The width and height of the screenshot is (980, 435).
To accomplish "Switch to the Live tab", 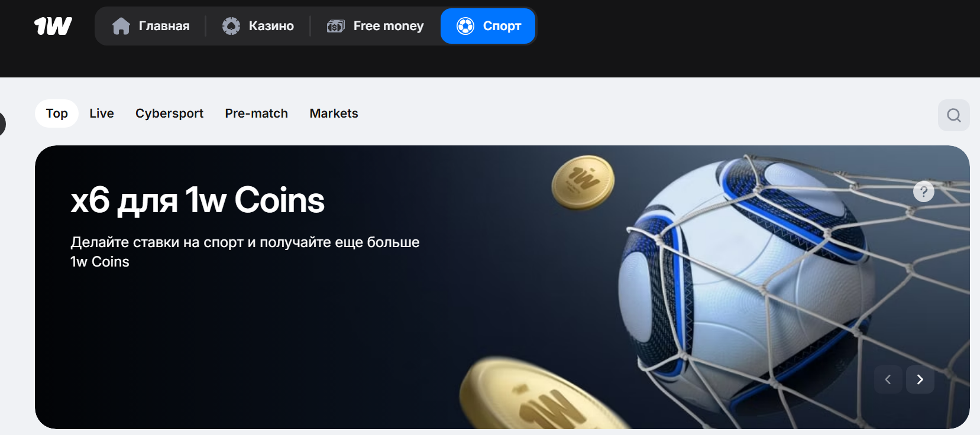I will coord(102,113).
